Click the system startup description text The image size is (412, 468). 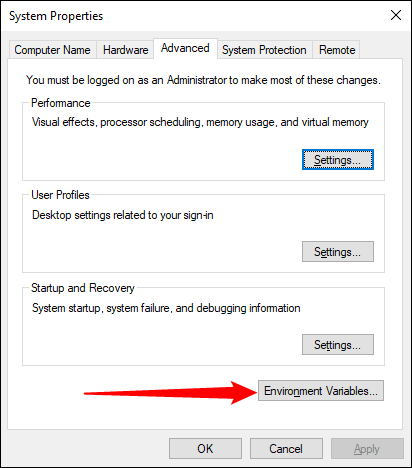pos(166,308)
